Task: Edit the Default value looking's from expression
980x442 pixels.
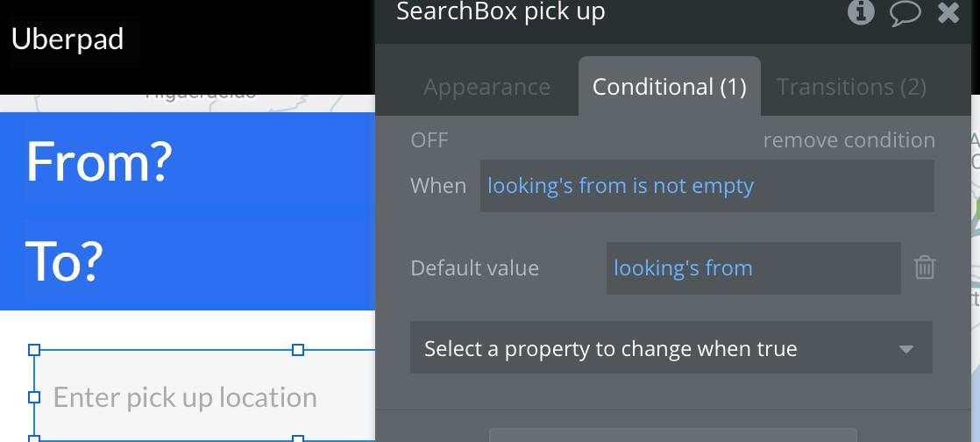Action: tap(753, 268)
